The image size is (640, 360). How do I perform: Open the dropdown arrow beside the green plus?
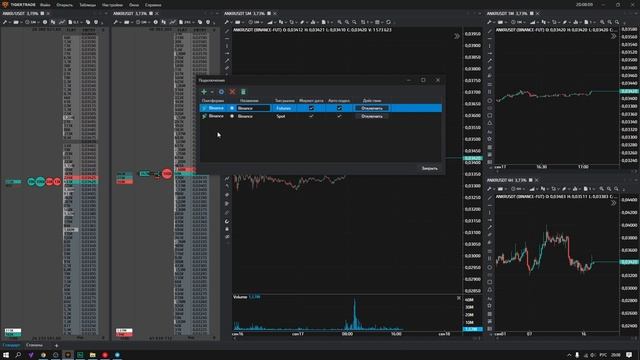[212, 92]
